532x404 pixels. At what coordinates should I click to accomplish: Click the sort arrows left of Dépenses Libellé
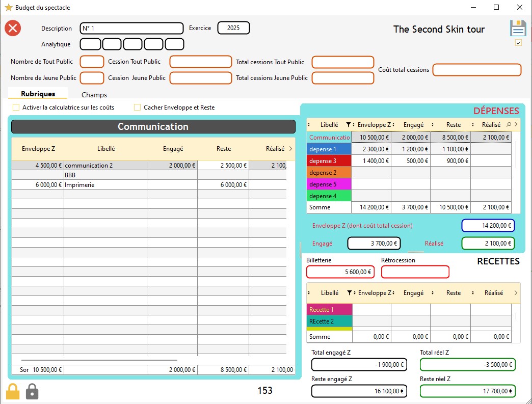point(310,125)
